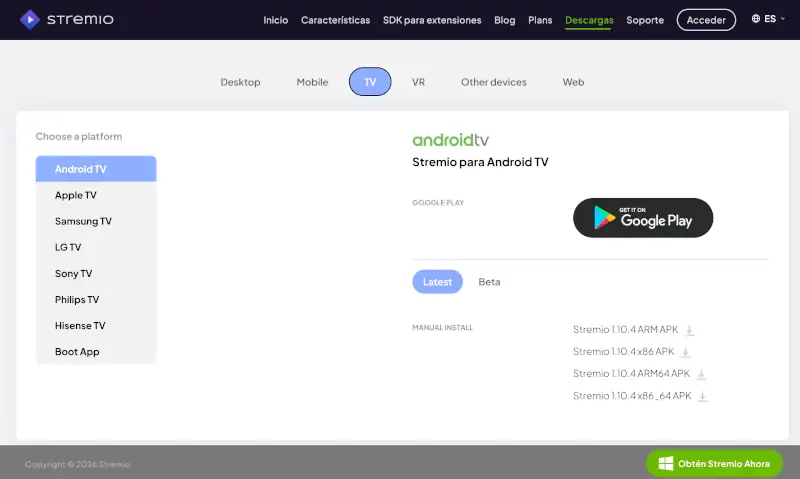Select the Latest release toggle
800x479 pixels.
[437, 282]
